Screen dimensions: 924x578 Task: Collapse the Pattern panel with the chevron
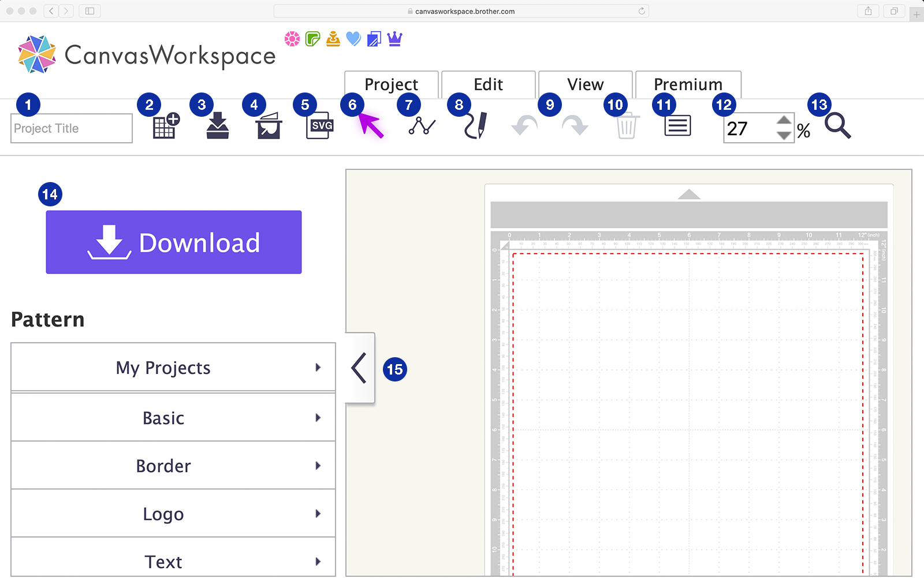pos(359,368)
